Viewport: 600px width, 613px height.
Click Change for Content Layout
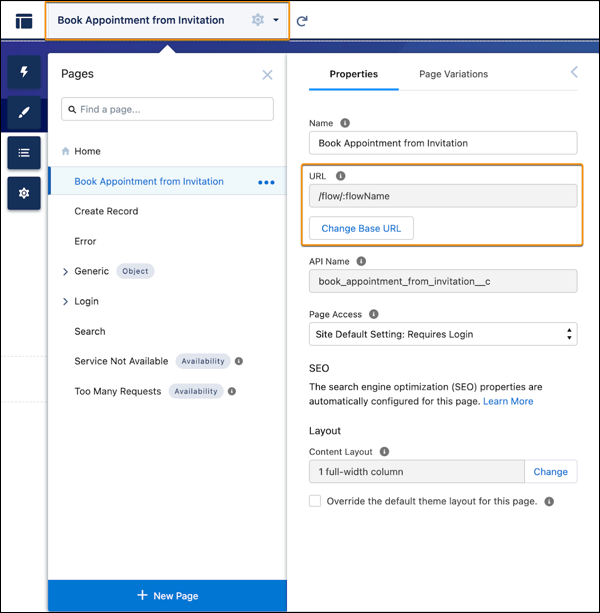550,472
